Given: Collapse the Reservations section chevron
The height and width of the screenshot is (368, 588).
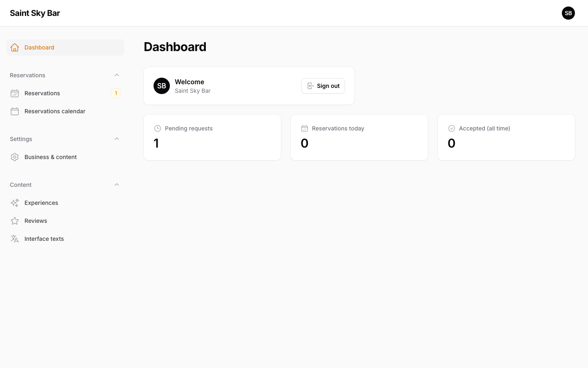Looking at the screenshot, I should (117, 75).
